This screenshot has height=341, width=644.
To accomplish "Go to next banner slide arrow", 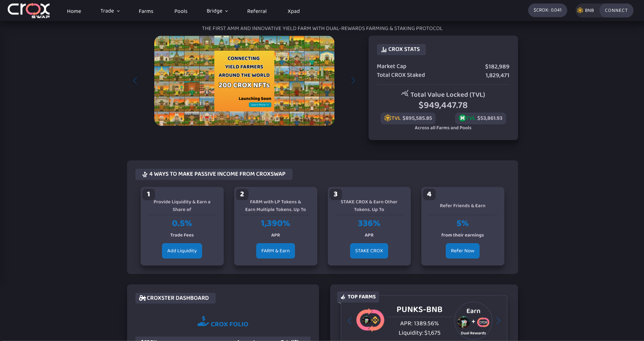I will (353, 81).
